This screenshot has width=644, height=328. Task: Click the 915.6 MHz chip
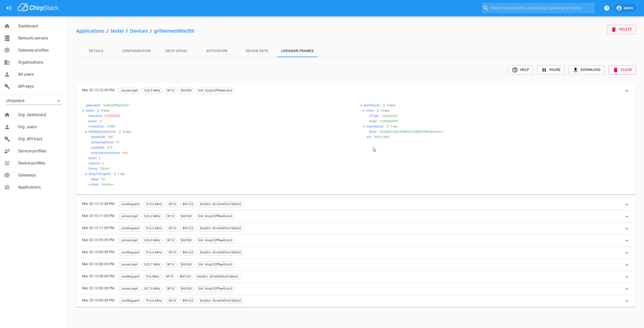coord(154,204)
